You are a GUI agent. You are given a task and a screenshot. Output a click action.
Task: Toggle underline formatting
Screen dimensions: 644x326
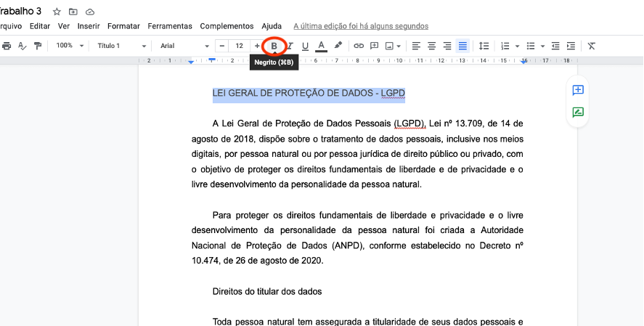click(x=305, y=46)
